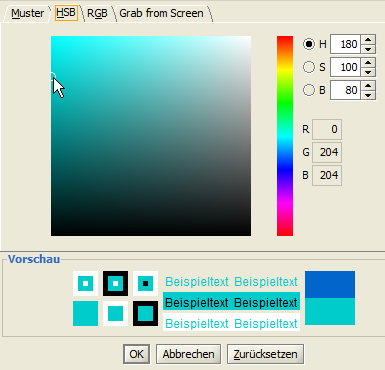Select the S radio button
Screen dimensions: 385x370
(x=309, y=67)
